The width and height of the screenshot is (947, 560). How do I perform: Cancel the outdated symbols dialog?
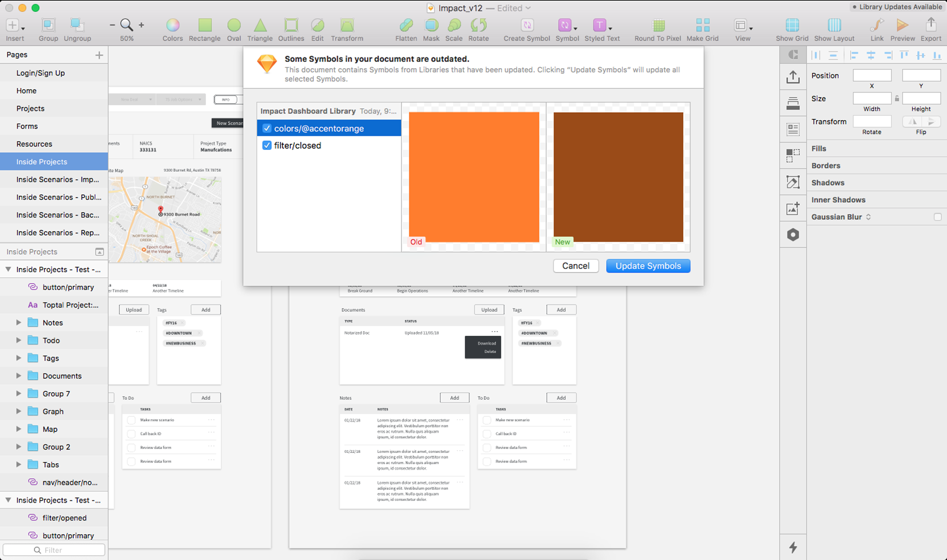[x=576, y=265]
